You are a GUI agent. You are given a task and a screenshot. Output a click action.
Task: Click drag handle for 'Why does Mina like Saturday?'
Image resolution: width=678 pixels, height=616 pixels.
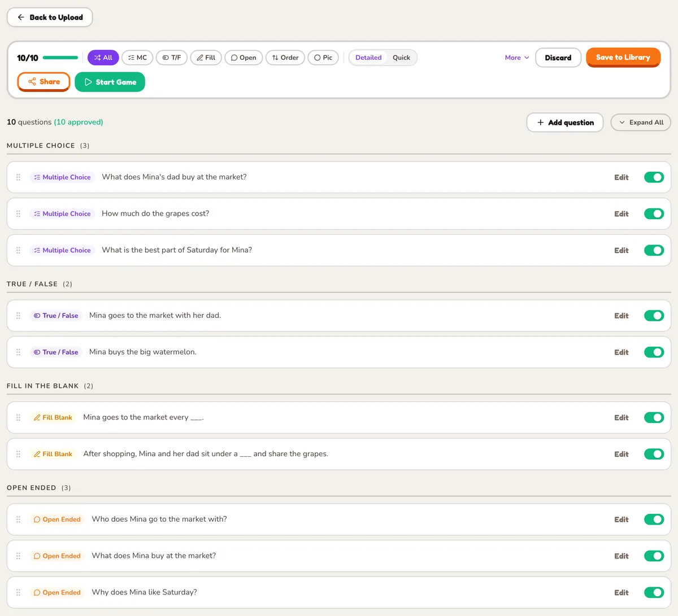coord(18,592)
